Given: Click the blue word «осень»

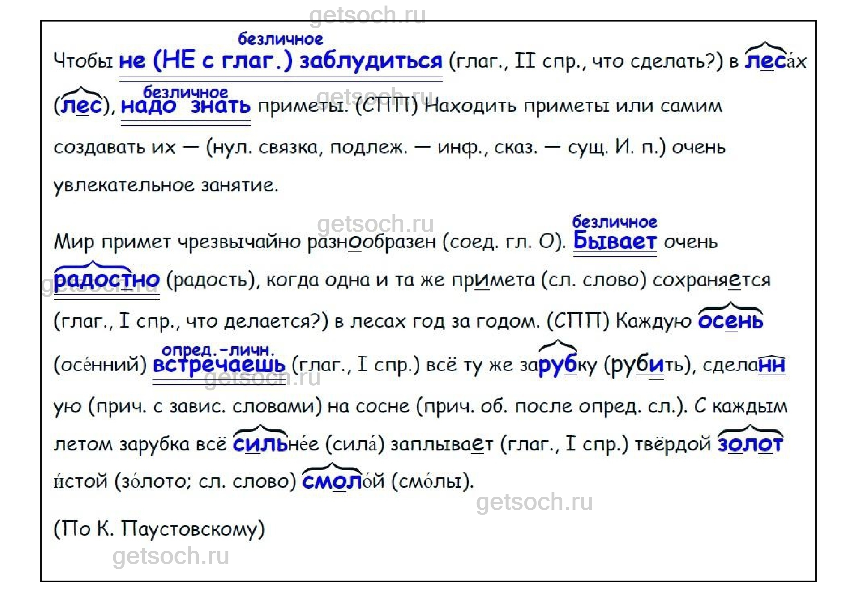Looking at the screenshot, I should tap(730, 321).
